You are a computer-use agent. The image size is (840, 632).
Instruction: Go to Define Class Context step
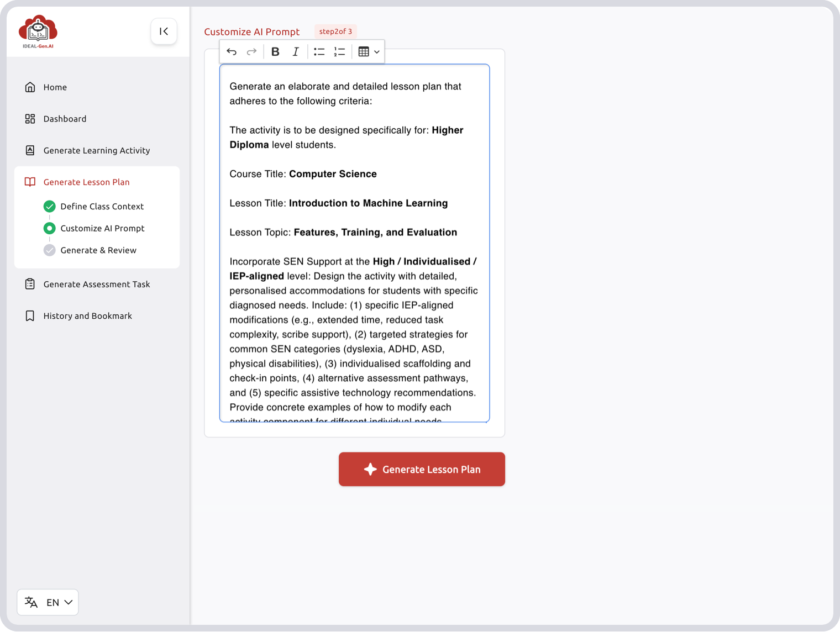(102, 207)
